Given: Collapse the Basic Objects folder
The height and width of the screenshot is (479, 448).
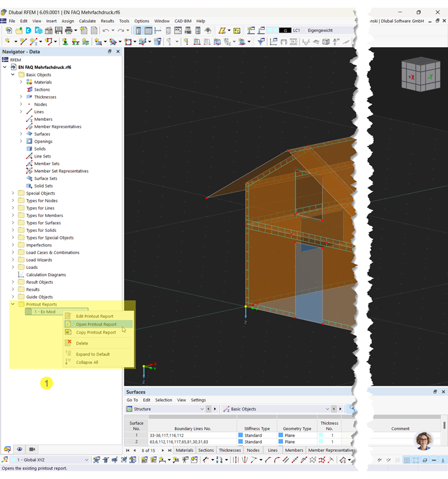Looking at the screenshot, I should [x=13, y=74].
